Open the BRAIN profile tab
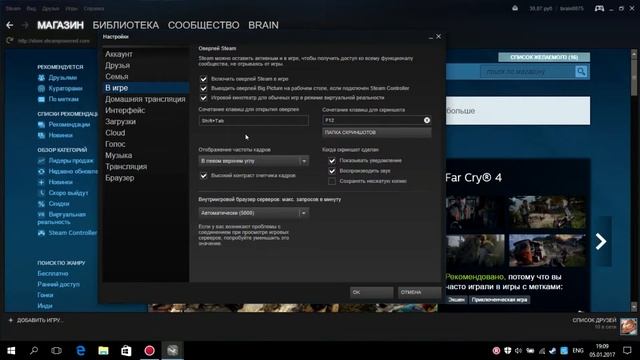 click(x=263, y=25)
